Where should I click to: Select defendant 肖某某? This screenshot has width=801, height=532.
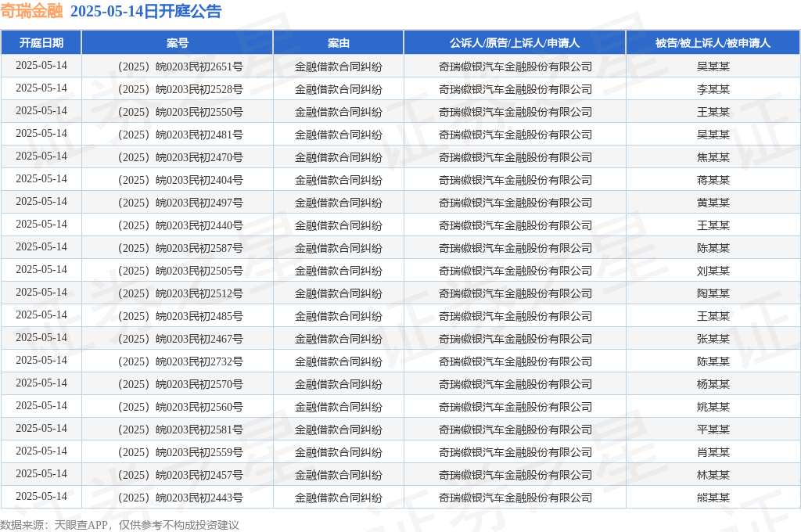click(713, 452)
